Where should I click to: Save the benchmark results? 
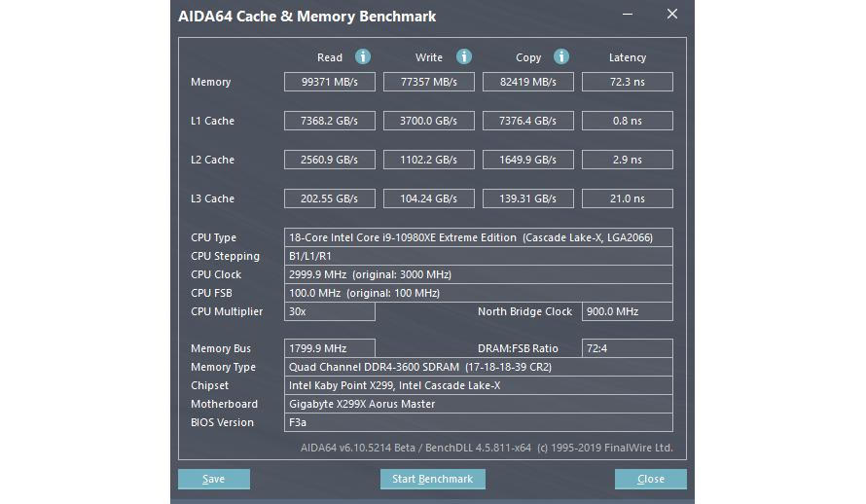214,479
